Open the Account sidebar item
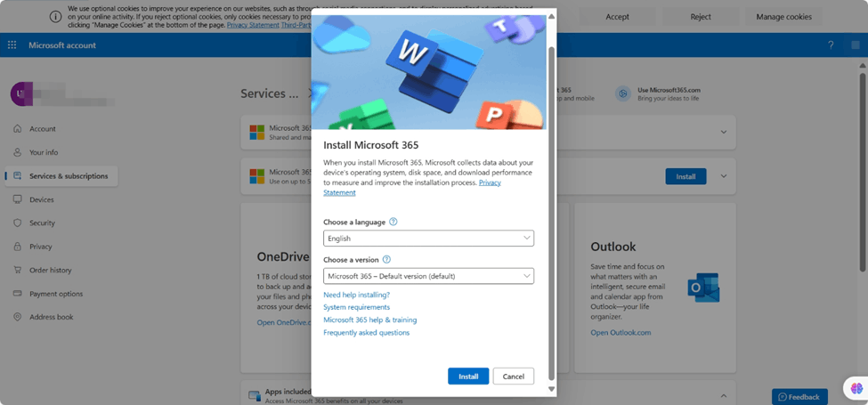The image size is (868, 405). coord(43,129)
